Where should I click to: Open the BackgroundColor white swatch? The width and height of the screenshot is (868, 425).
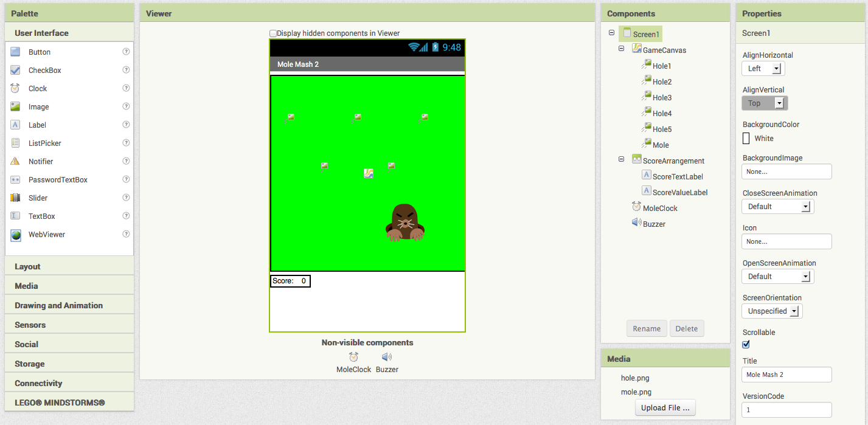coord(746,139)
